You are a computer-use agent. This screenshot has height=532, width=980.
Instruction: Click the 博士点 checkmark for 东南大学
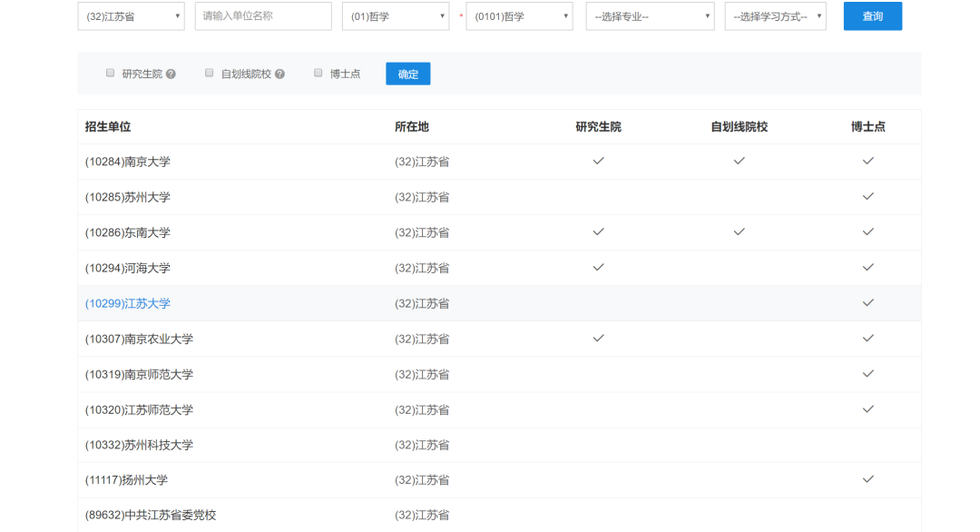pos(868,232)
